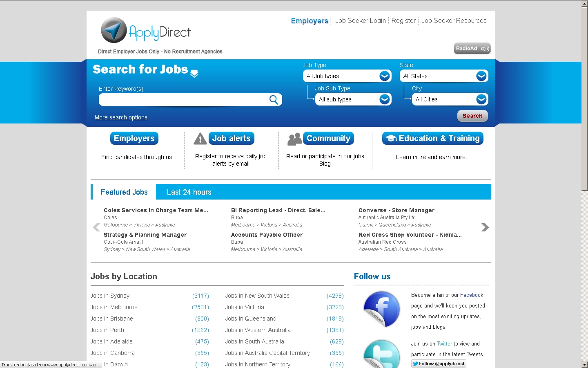
Task: Click the (3117) Sydney job count
Action: pyautogui.click(x=200, y=296)
